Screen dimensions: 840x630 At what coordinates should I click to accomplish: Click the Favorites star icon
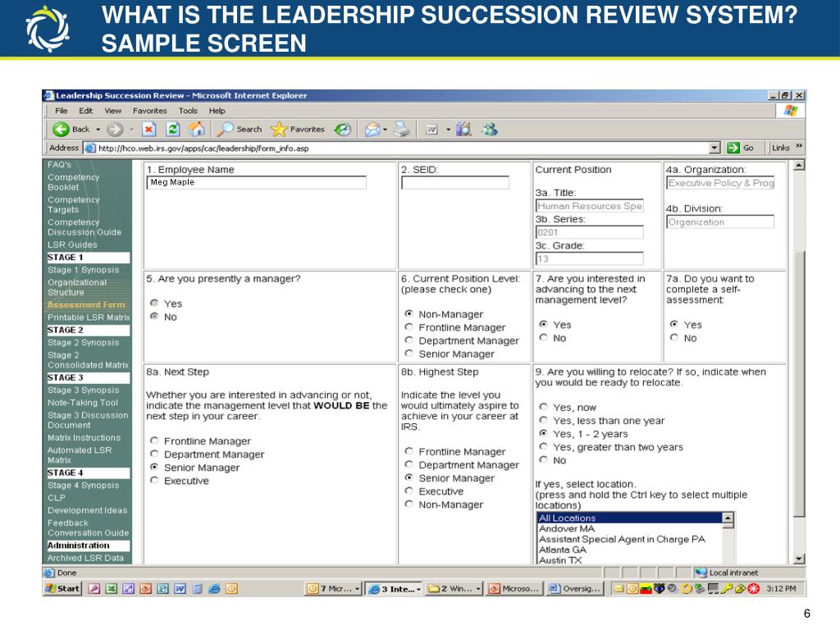coord(279,129)
